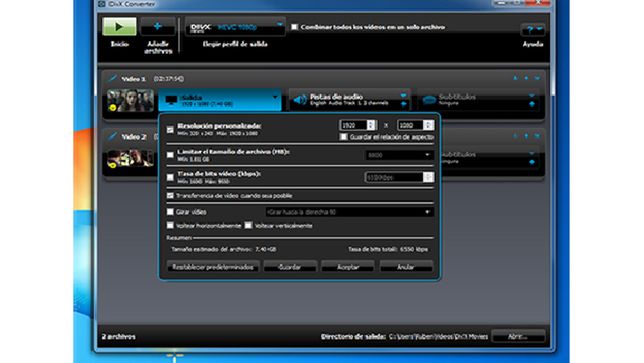The height and width of the screenshot is (363, 644).
Task: Click the yellow preview badge on the Video 1 thumbnail
Action: coord(113,108)
